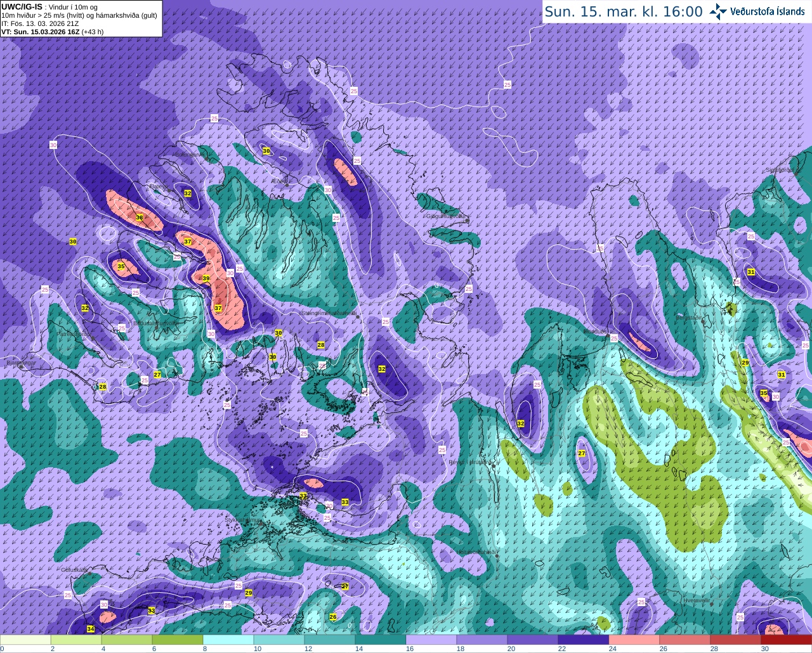This screenshot has height=653, width=812.
Task: Click the legend scale value 16
Action: point(409,649)
